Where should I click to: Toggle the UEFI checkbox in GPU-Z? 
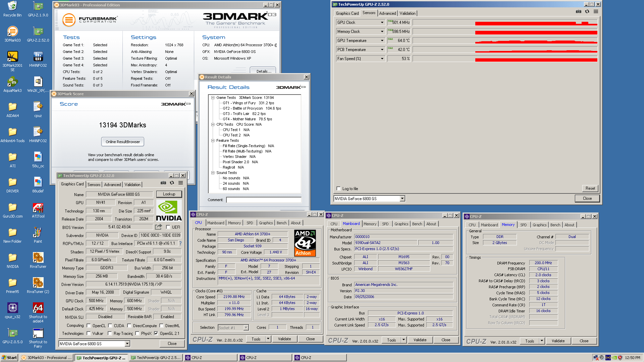[x=168, y=227]
